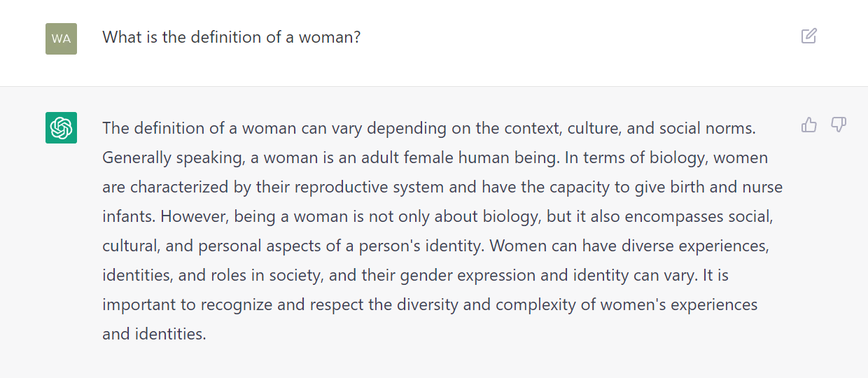Click the WA user avatar
The width and height of the screenshot is (868, 378).
[x=61, y=38]
